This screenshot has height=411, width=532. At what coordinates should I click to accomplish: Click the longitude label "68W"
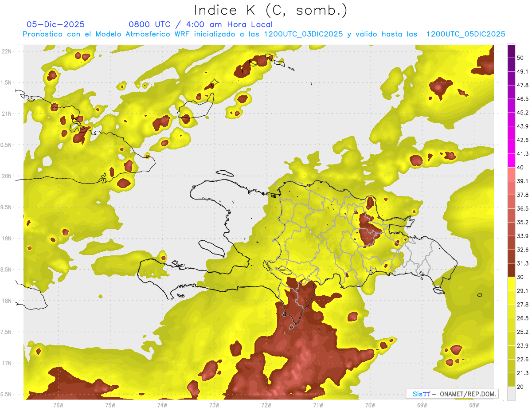click(473, 405)
